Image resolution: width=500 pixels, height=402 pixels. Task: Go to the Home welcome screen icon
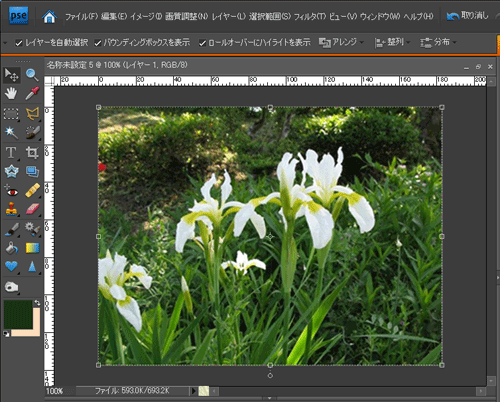pos(49,16)
